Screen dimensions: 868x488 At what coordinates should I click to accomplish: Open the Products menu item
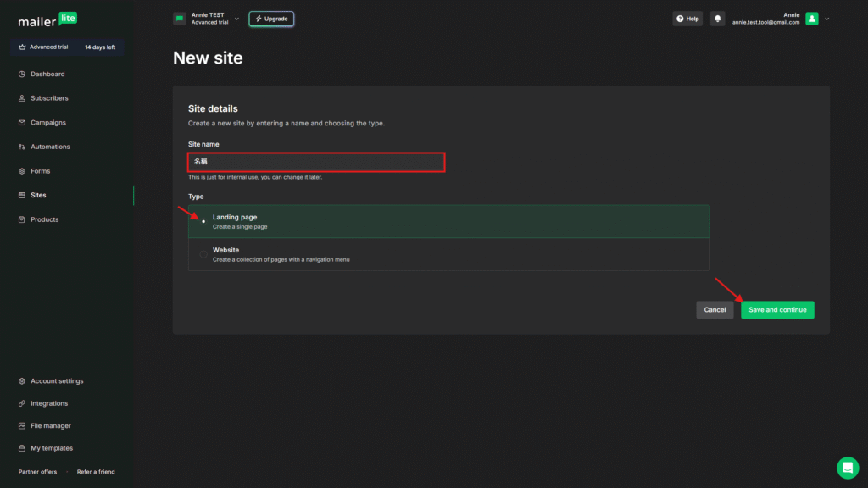coord(44,219)
